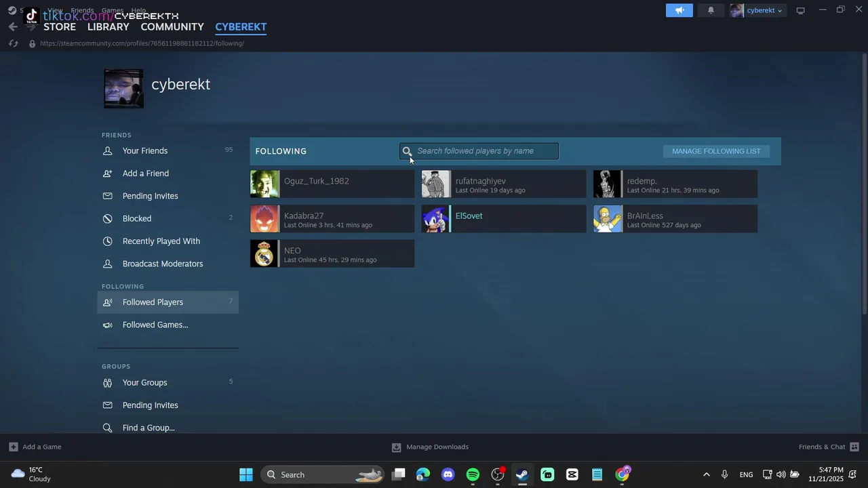Click Kadabra27's avatar thumbnail
868x488 pixels.
pos(264,219)
